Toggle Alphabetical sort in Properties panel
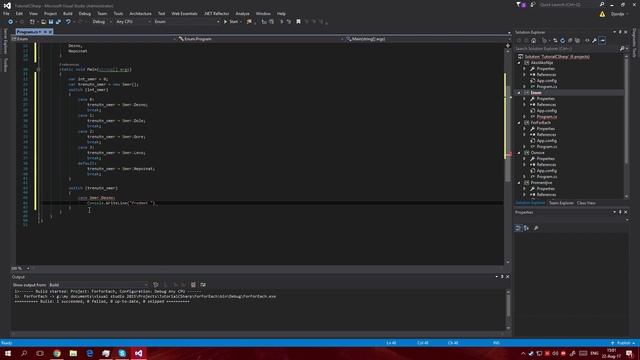640x360 pixels. [526, 228]
